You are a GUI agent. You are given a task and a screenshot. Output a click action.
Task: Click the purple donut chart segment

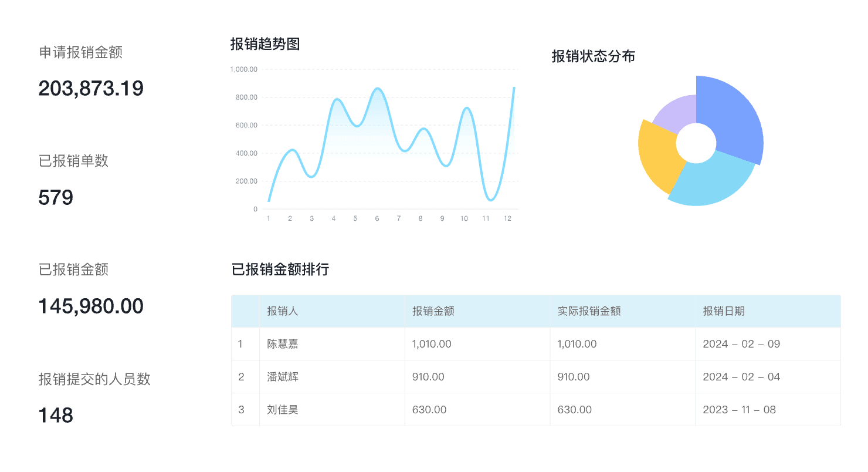(x=674, y=112)
